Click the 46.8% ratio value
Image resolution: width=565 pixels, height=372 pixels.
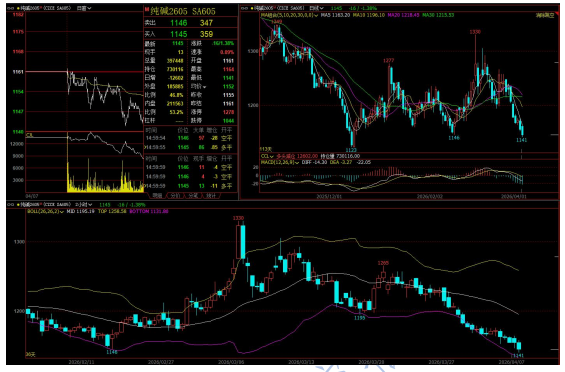click(x=176, y=95)
